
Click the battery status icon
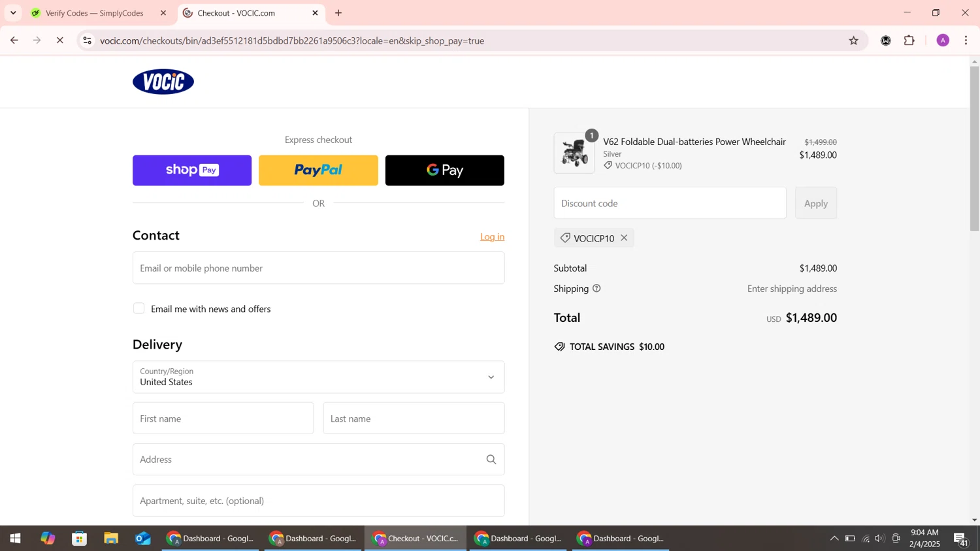pos(850,539)
